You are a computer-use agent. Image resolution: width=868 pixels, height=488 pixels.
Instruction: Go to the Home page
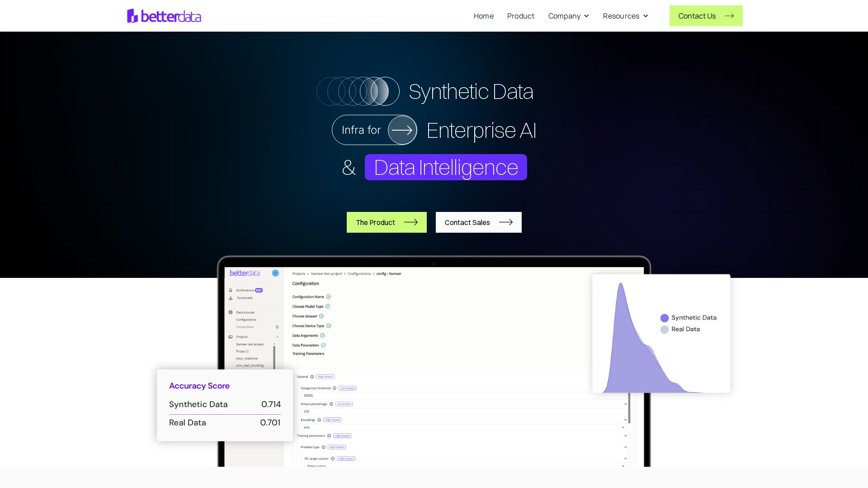(483, 16)
